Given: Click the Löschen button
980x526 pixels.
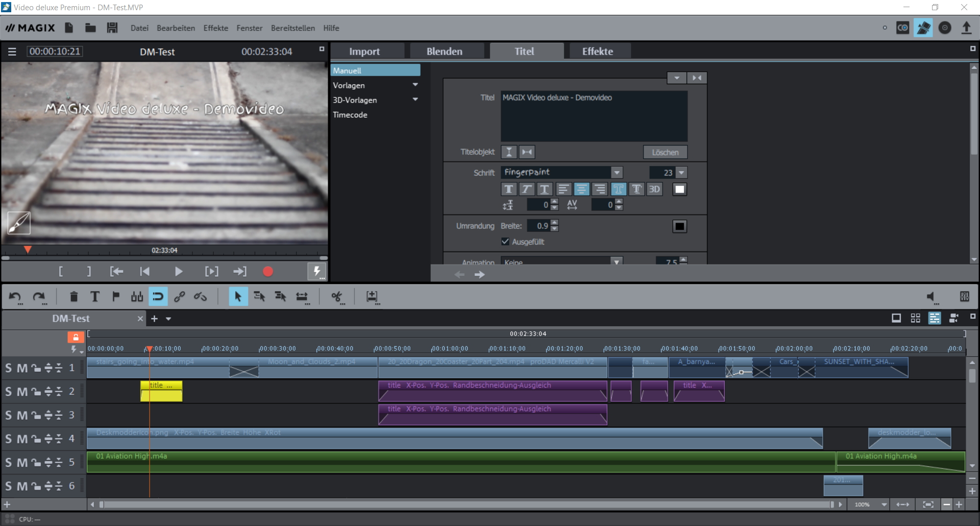Looking at the screenshot, I should 665,152.
